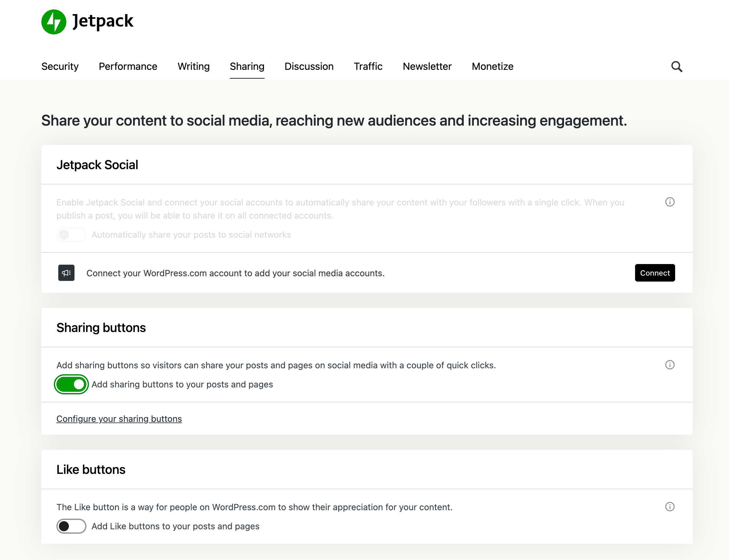
Task: Click the Sharing tab
Action: coord(247,67)
